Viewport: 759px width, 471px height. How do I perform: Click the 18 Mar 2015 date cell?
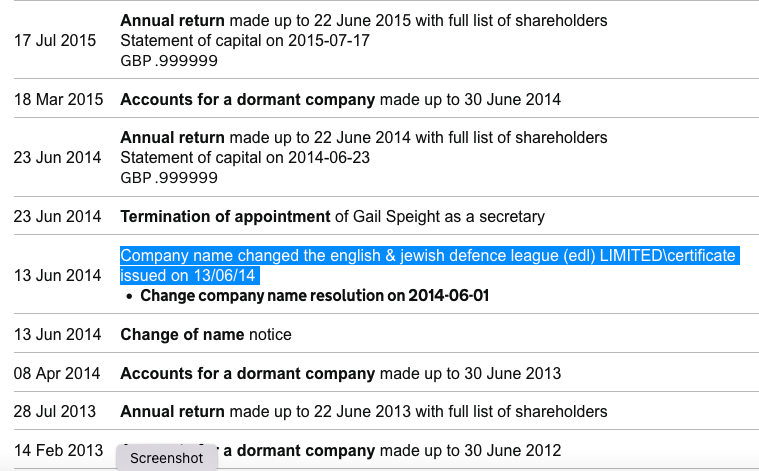coord(59,100)
